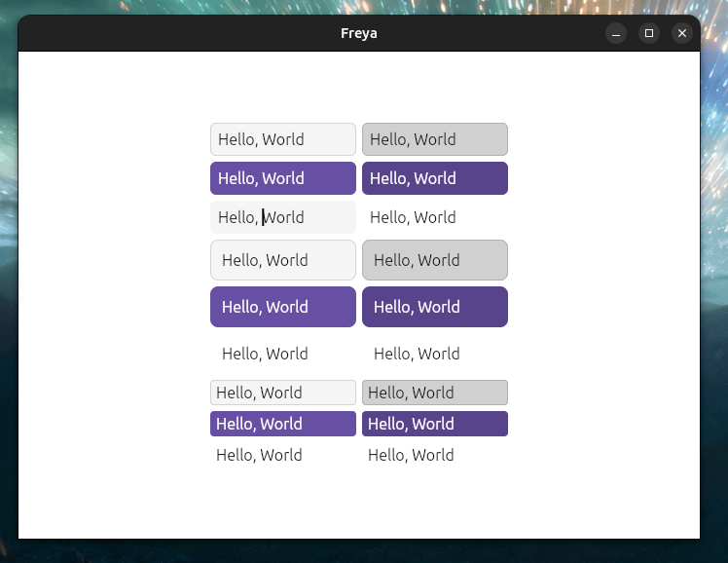This screenshot has height=563, width=728.
Task: Select the large borderless Hello, World field in left column
Action: click(283, 354)
